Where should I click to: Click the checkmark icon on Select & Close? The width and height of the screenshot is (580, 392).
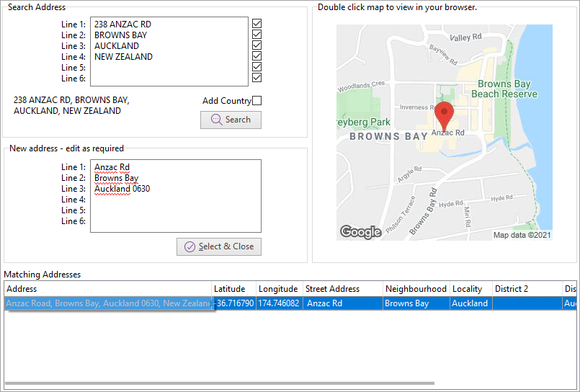pos(189,246)
